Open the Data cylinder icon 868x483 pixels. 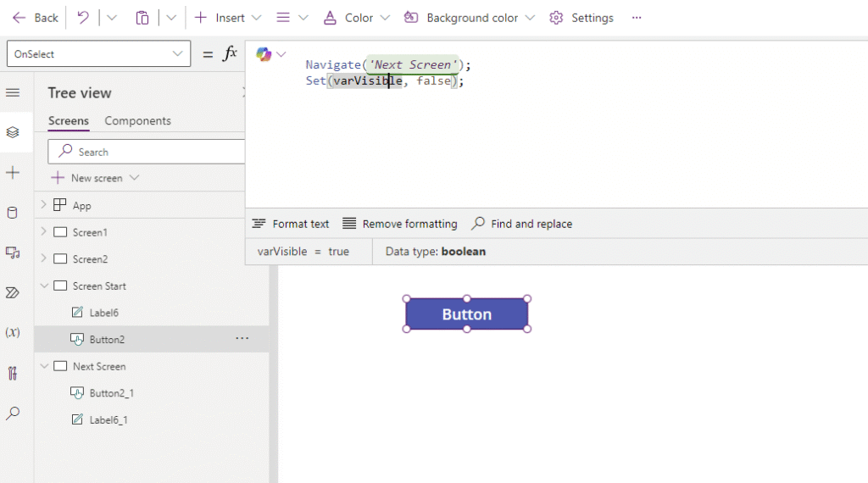[13, 213]
